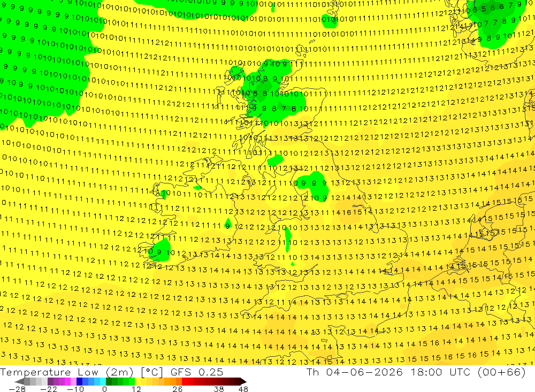Click the '(00+66)' forecast offset text

[x=502, y=372]
